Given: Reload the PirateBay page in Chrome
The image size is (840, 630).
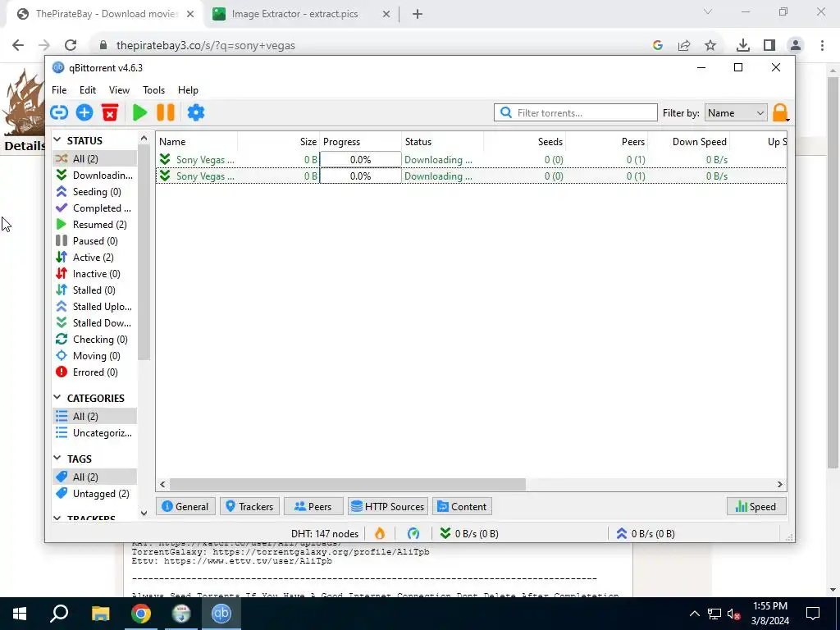Looking at the screenshot, I should (x=71, y=46).
